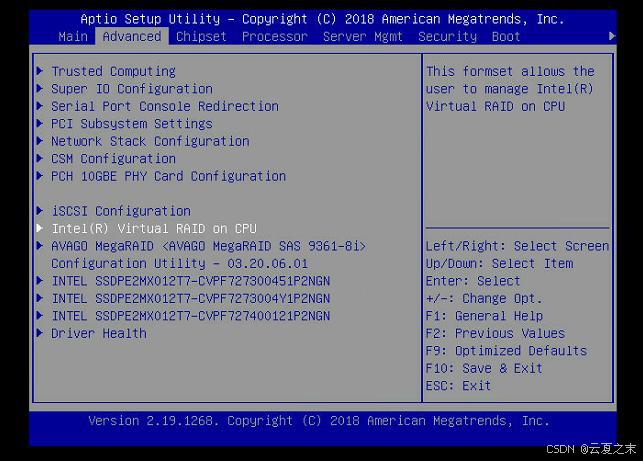Click the 'F9: Optimized Defaults' hint
The width and height of the screenshot is (643, 461).
pyautogui.click(x=506, y=351)
